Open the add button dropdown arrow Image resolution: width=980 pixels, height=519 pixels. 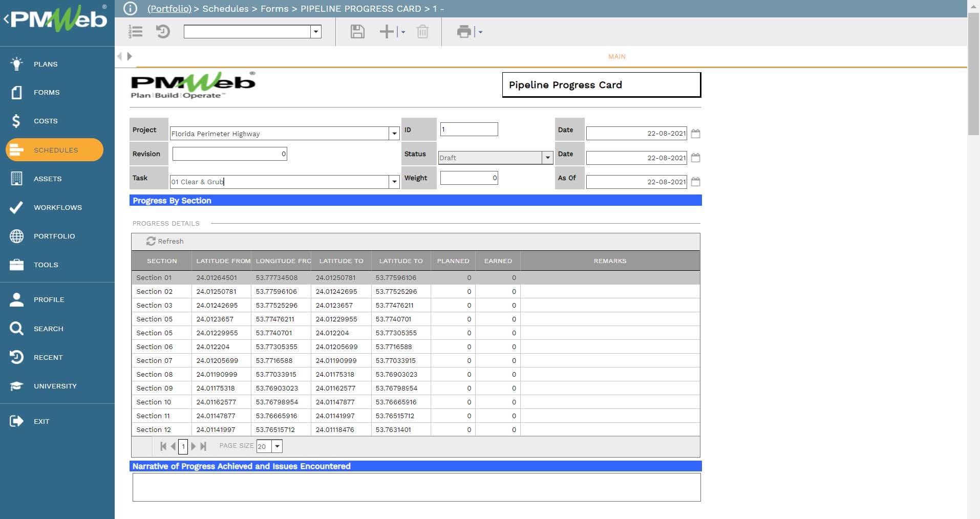pos(403,32)
